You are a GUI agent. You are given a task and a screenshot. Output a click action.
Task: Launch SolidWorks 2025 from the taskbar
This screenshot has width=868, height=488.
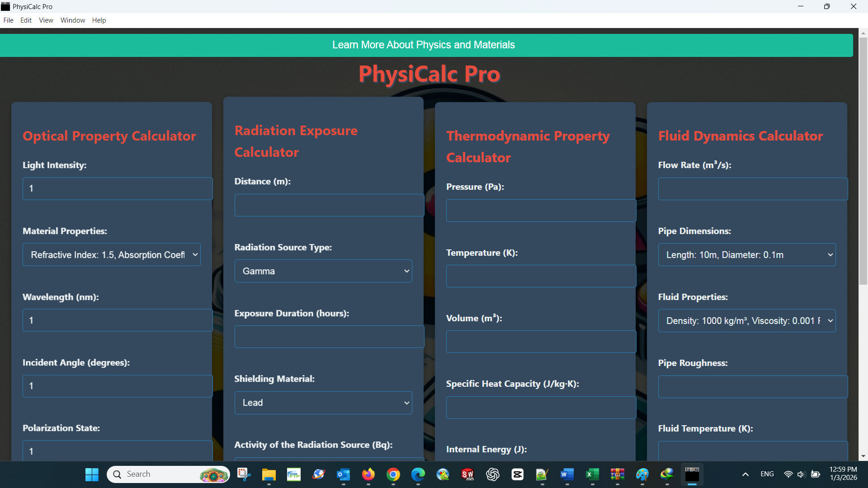coord(468,474)
